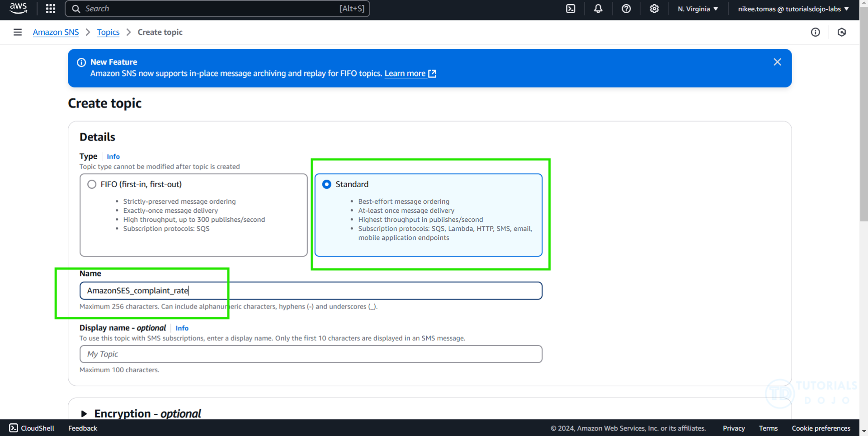Open the Privacy link

tap(734, 428)
